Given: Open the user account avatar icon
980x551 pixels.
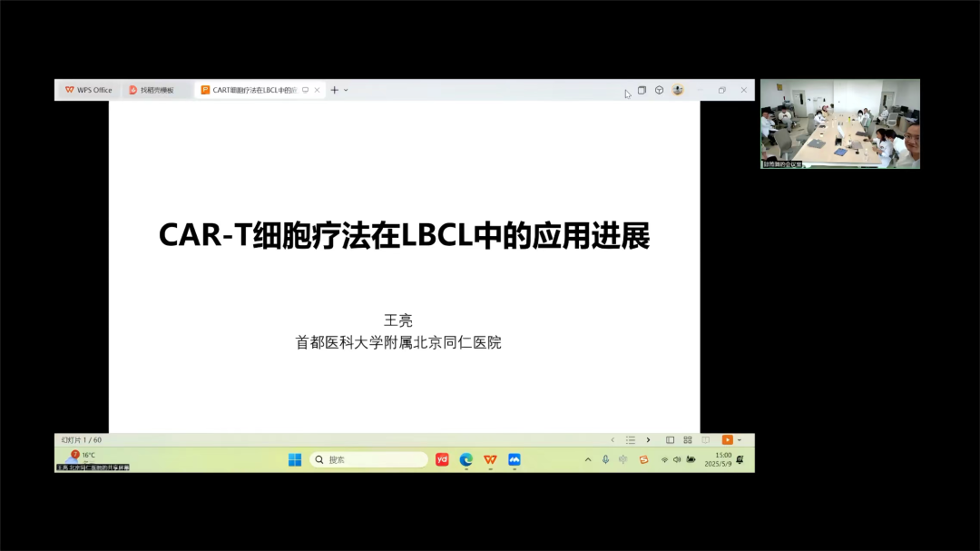Looking at the screenshot, I should (x=677, y=90).
